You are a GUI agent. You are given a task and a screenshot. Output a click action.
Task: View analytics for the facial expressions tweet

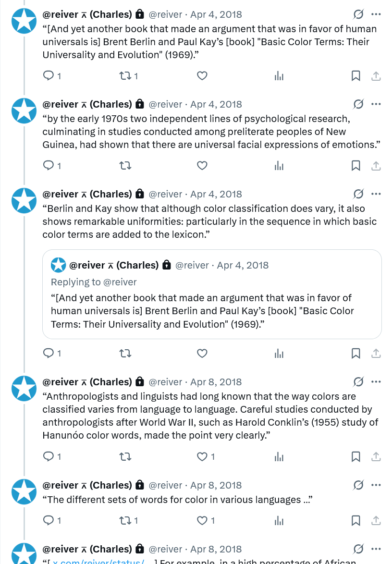pos(279,166)
